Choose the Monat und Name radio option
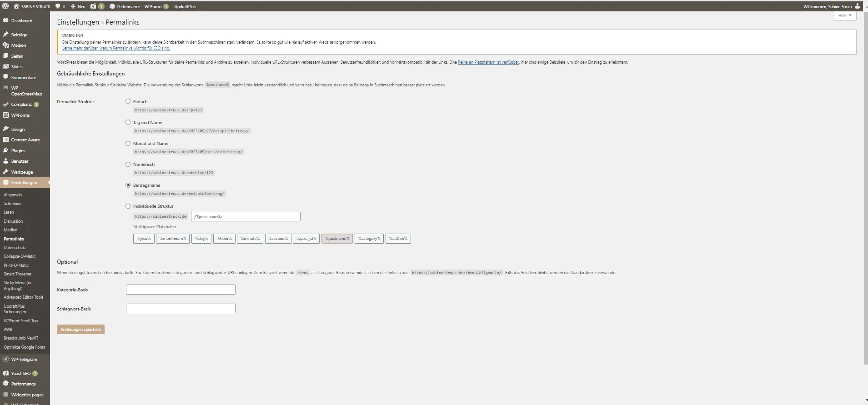Screen dimensions: 868x405 128,143
